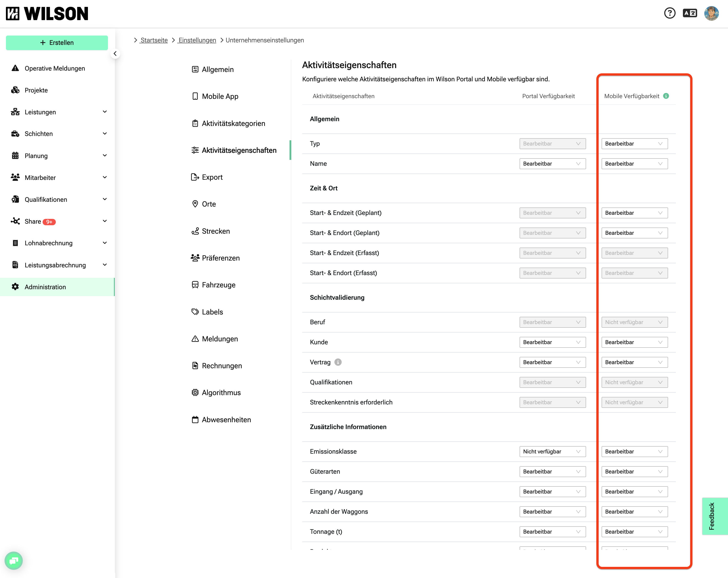This screenshot has width=728, height=578.
Task: Click the info icon next to Vertrag
Action: point(338,362)
